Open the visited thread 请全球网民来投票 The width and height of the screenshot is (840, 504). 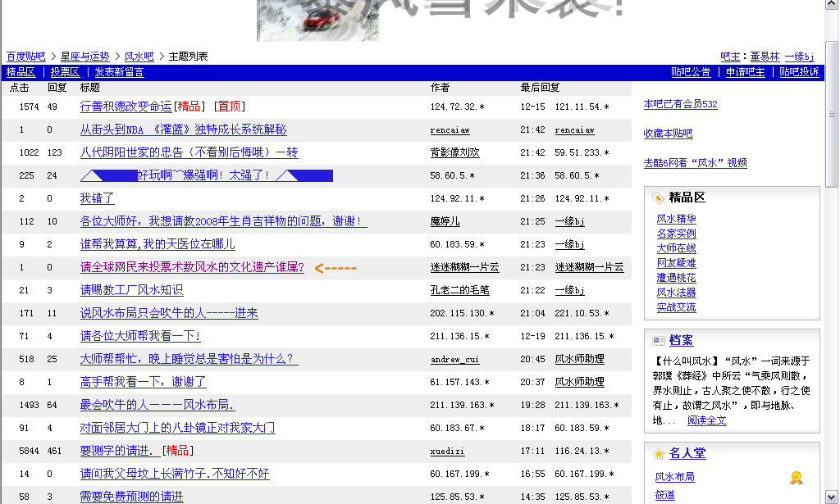coord(191,267)
